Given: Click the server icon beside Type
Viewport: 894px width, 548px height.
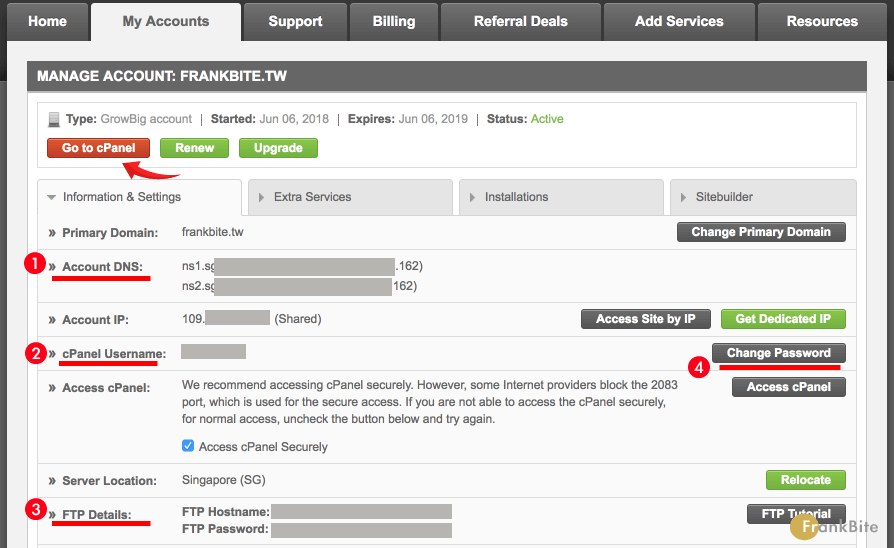Looking at the screenshot, I should click(x=54, y=119).
